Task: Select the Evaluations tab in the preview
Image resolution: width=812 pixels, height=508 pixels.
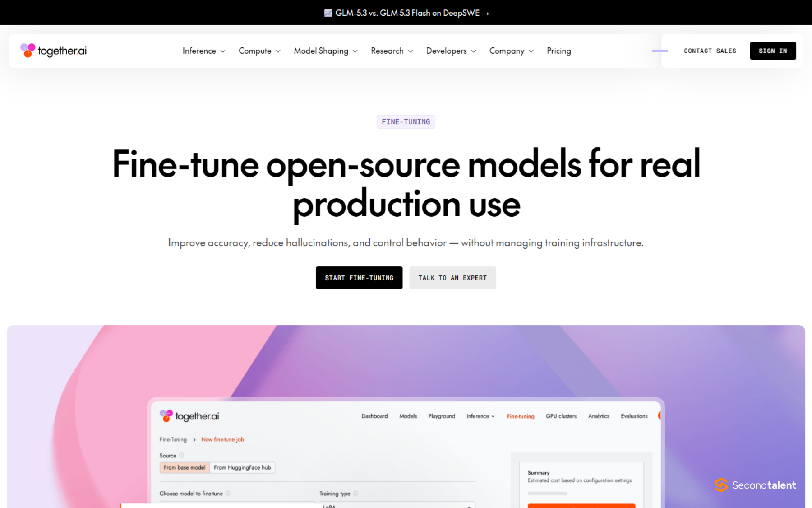Action: (634, 416)
